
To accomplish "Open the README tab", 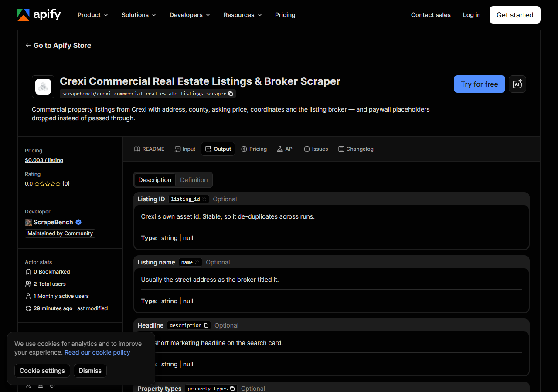I will [149, 149].
